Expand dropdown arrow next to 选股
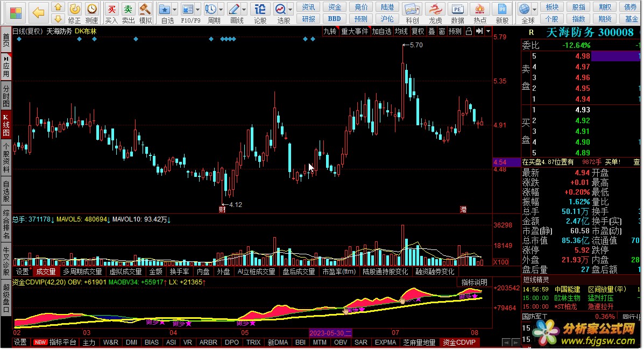This screenshot has width=644, height=350. pos(291,9)
